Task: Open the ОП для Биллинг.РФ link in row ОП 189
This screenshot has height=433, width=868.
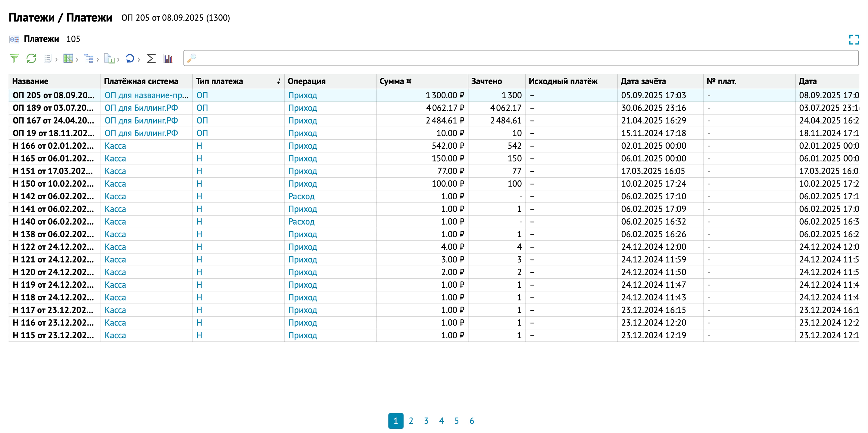Action: coord(141,108)
